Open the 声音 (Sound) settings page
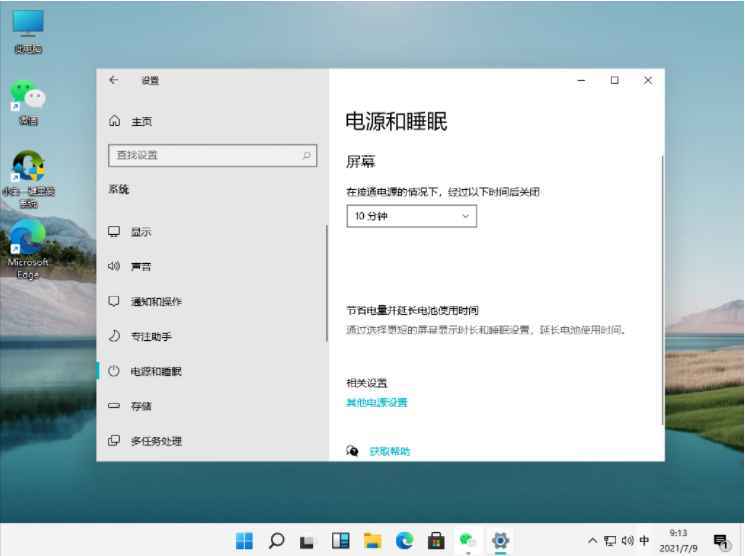This screenshot has width=745, height=556. tap(140, 267)
